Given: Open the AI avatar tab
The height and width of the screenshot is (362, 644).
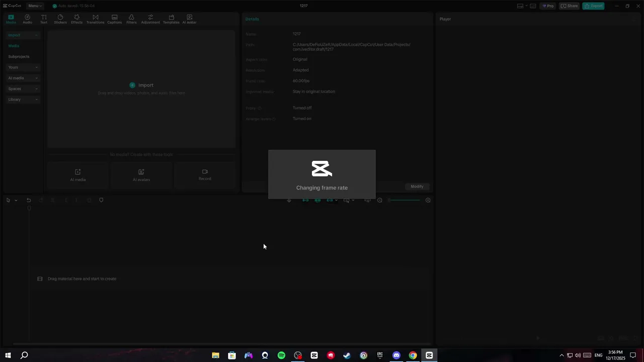Looking at the screenshot, I should click(x=189, y=19).
